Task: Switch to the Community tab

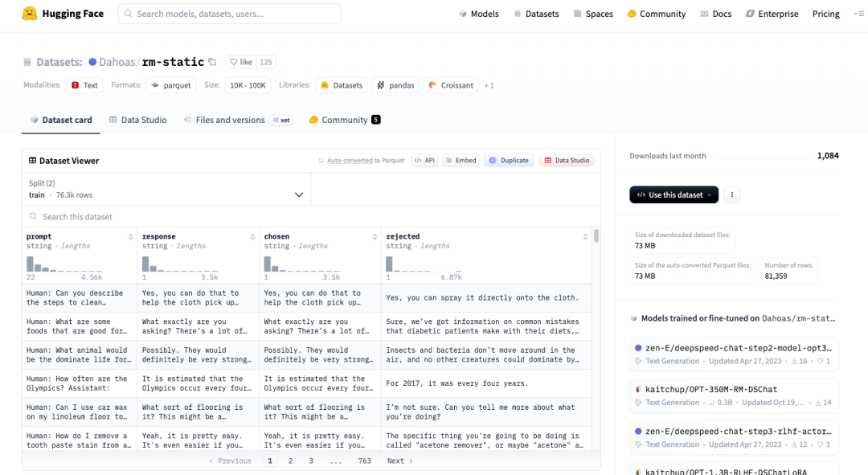Action: pos(344,120)
